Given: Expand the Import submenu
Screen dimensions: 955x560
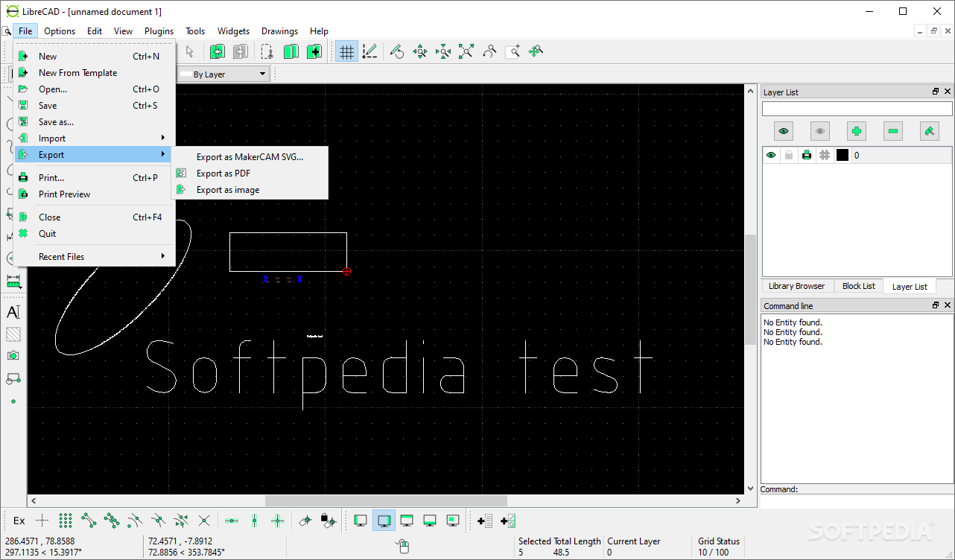Looking at the screenshot, I should pos(95,138).
